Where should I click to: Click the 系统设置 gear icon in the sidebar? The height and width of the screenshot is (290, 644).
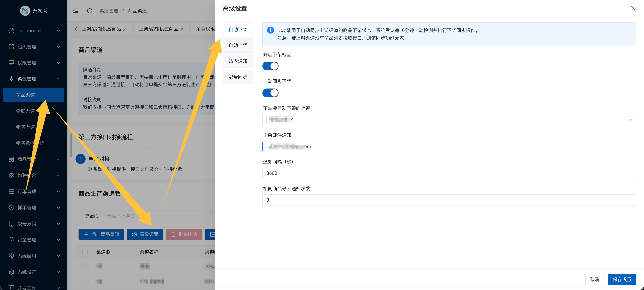pyautogui.click(x=11, y=272)
